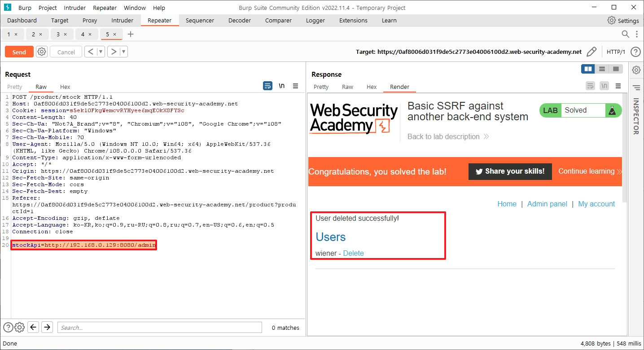Click the Cancel button
This screenshot has height=350, width=644.
point(66,52)
